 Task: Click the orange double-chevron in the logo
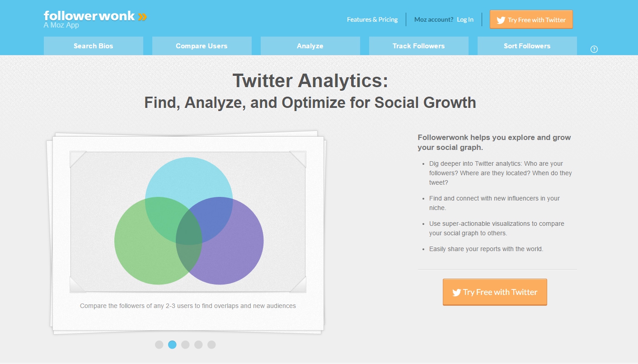click(x=142, y=17)
